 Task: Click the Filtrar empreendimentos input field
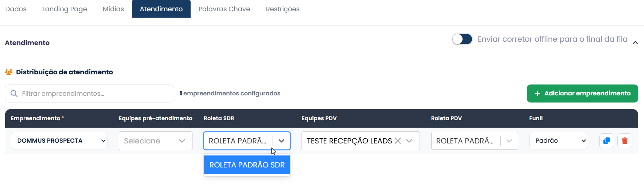pos(89,93)
